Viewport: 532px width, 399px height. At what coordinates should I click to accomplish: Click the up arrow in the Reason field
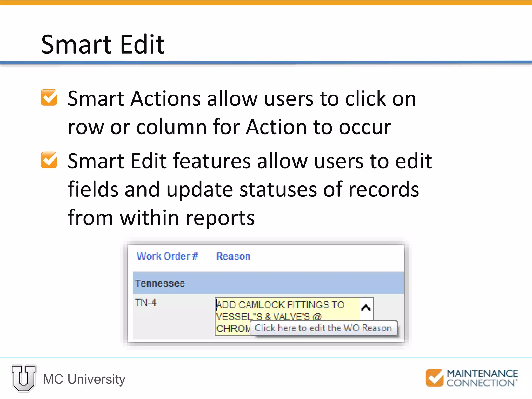(366, 308)
